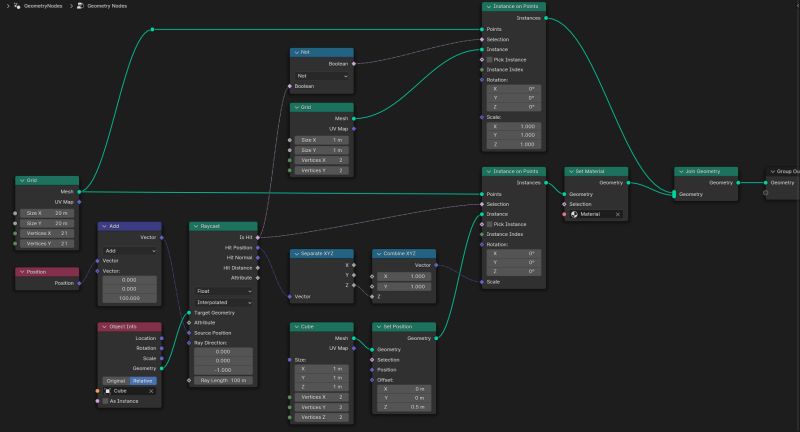Image resolution: width=800 pixels, height=432 pixels.
Task: Collapse the Separate XYZ node
Action: pyautogui.click(x=296, y=253)
